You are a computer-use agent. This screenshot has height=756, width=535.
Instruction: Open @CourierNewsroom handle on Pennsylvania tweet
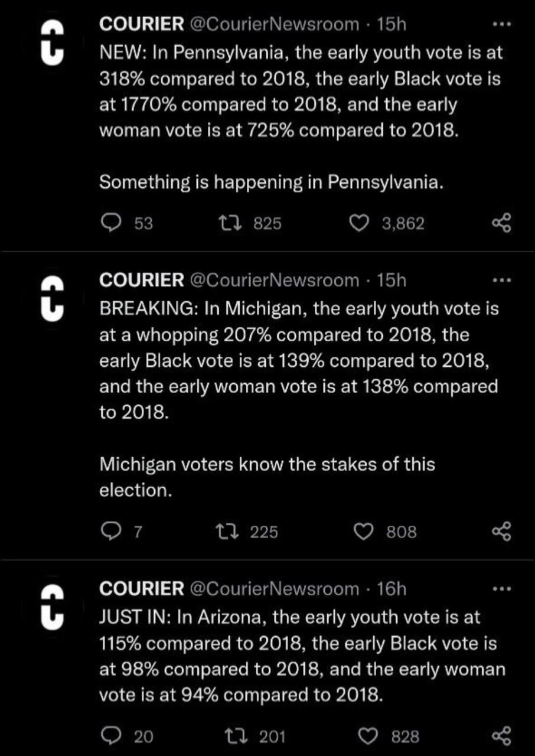point(274,24)
